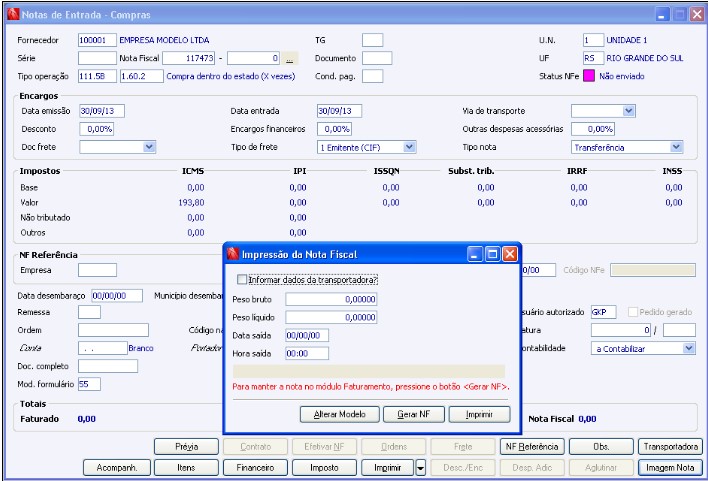The height and width of the screenshot is (481, 708).
Task: Open the Via de transporte dropdown
Action: pyautogui.click(x=629, y=111)
